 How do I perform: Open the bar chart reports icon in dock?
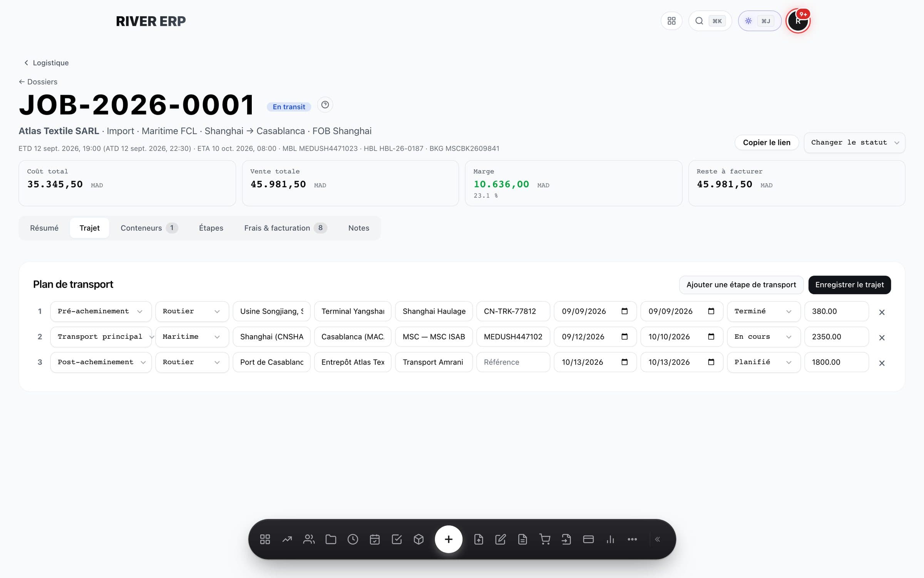[610, 539]
